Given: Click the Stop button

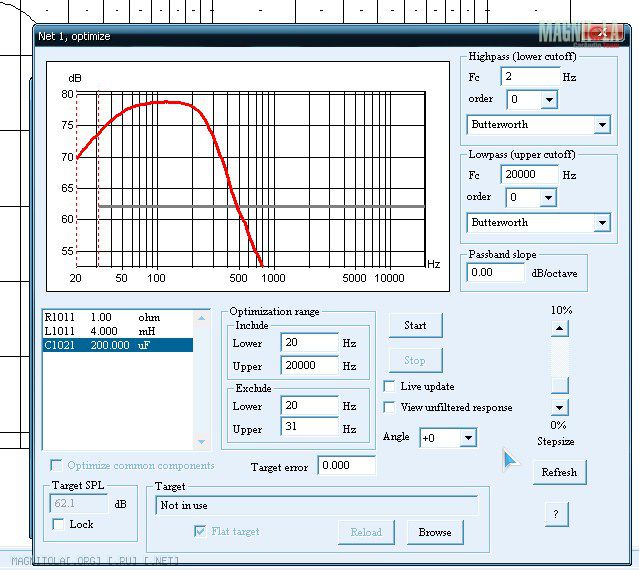Looking at the screenshot, I should coord(415,361).
